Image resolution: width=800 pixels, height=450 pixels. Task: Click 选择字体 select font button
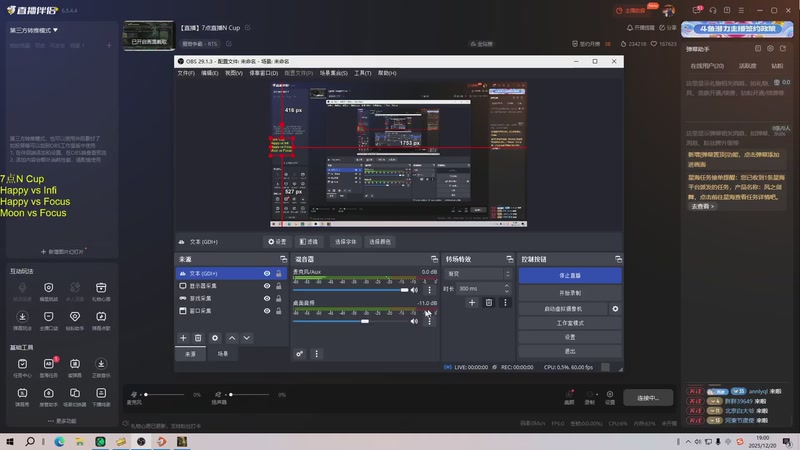pyautogui.click(x=345, y=242)
